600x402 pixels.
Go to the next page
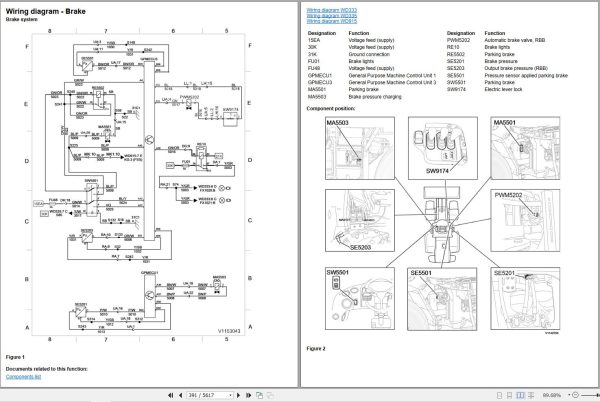238,395
